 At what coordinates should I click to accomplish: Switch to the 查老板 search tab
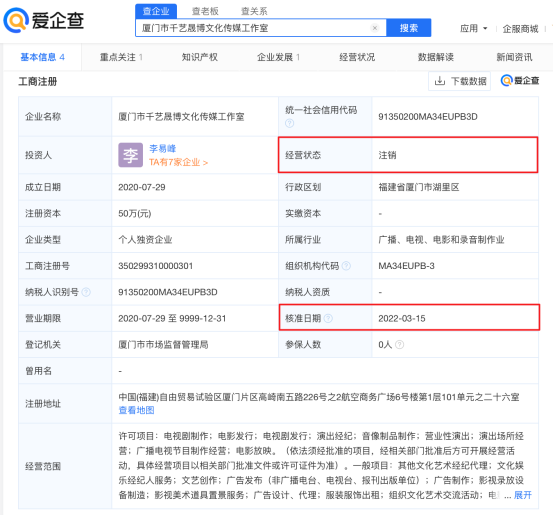205,11
